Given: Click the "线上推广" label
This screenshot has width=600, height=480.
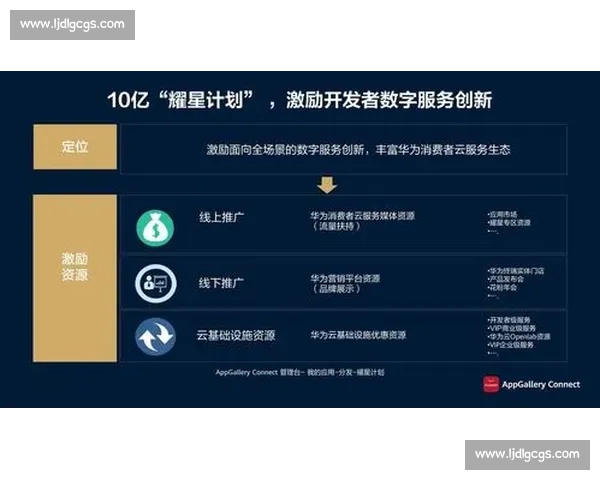Looking at the screenshot, I should pos(221,217).
